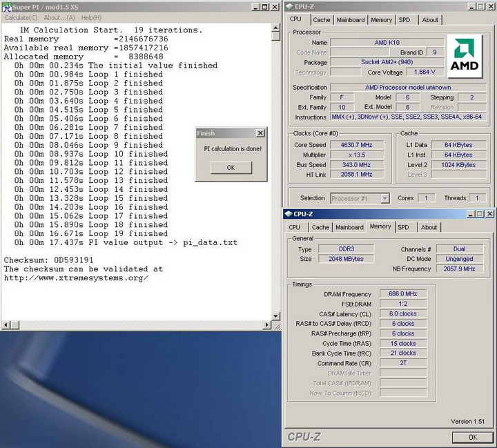Select Mainboard tab in bottom CPU-Z window
The height and width of the screenshot is (448, 497).
coord(349,227)
